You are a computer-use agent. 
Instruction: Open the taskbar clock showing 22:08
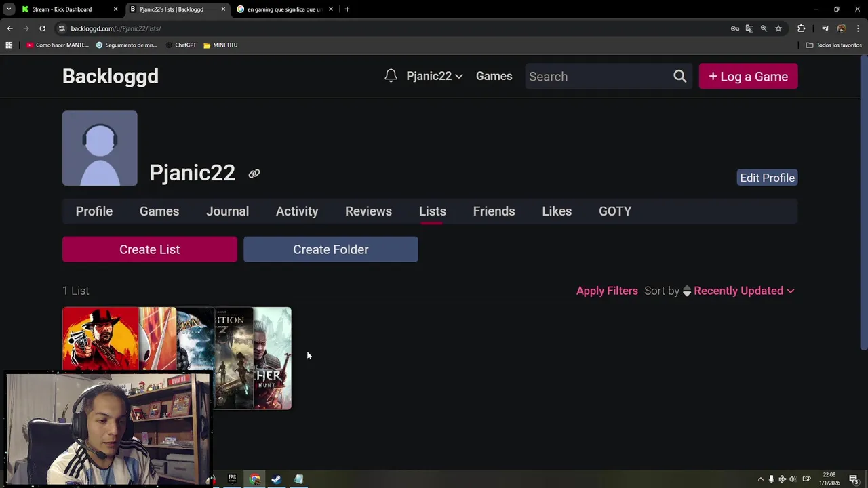[x=829, y=479]
